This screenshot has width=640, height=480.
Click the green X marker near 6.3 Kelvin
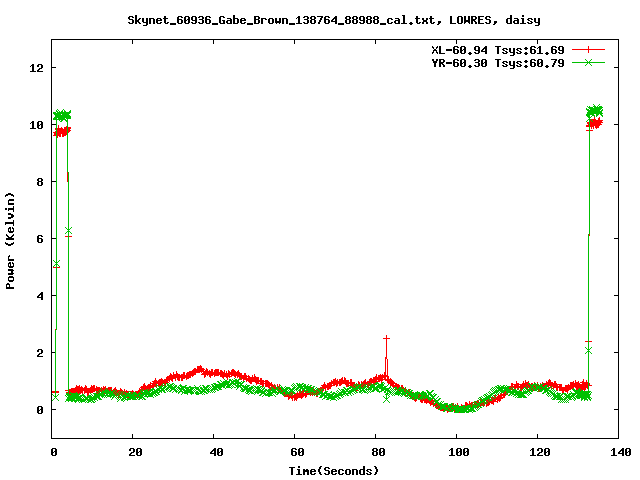tap(68, 231)
